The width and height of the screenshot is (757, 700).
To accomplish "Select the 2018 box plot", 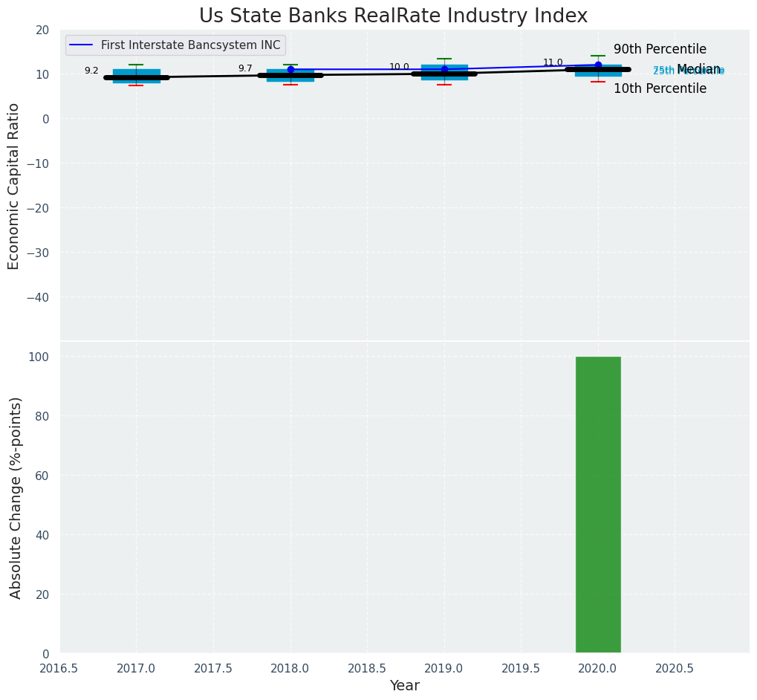I will (290, 75).
